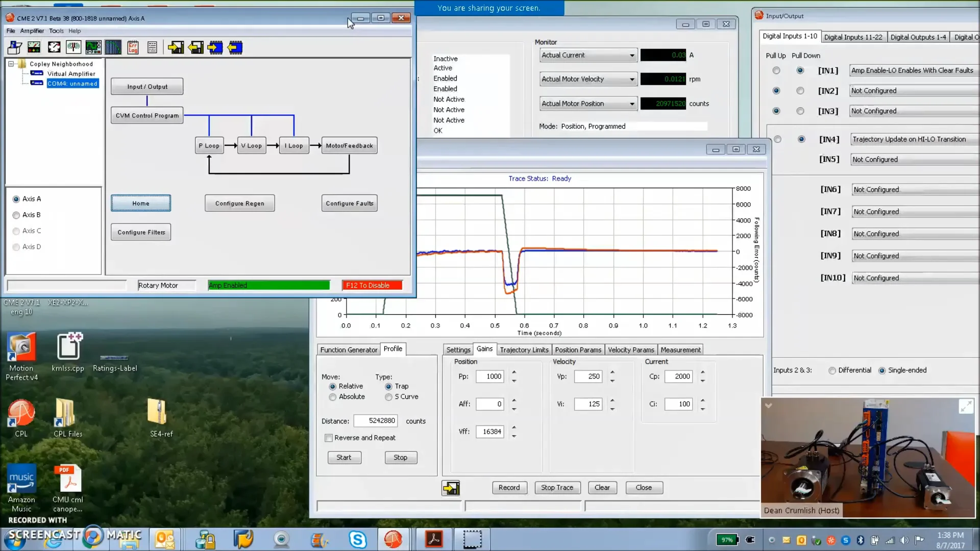The height and width of the screenshot is (551, 980).
Task: Switch to the Digital Inputs 11-22 tab
Action: (854, 37)
